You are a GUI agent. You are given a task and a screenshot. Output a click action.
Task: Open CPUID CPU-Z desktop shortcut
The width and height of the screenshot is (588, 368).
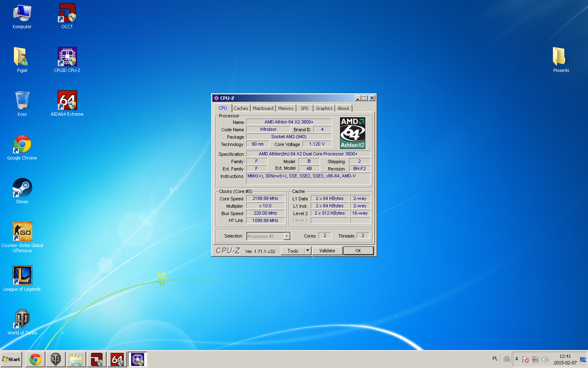pos(67,56)
